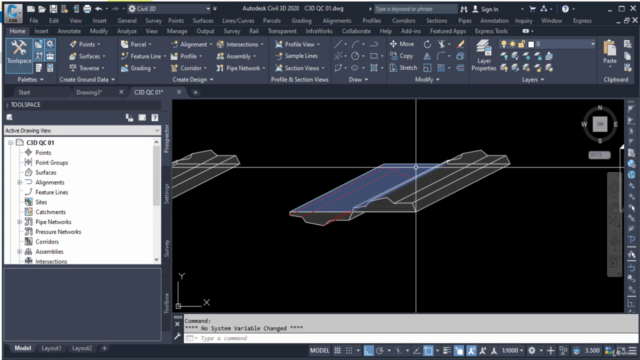Click the ViewCube TOP face
The height and width of the screenshot is (360, 640).
(x=600, y=124)
